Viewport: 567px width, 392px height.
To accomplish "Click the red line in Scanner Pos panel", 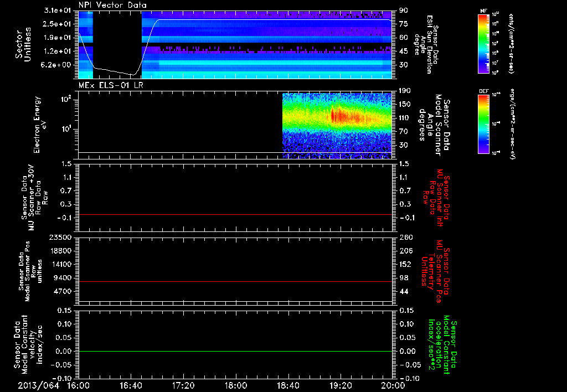I will pos(235,281).
